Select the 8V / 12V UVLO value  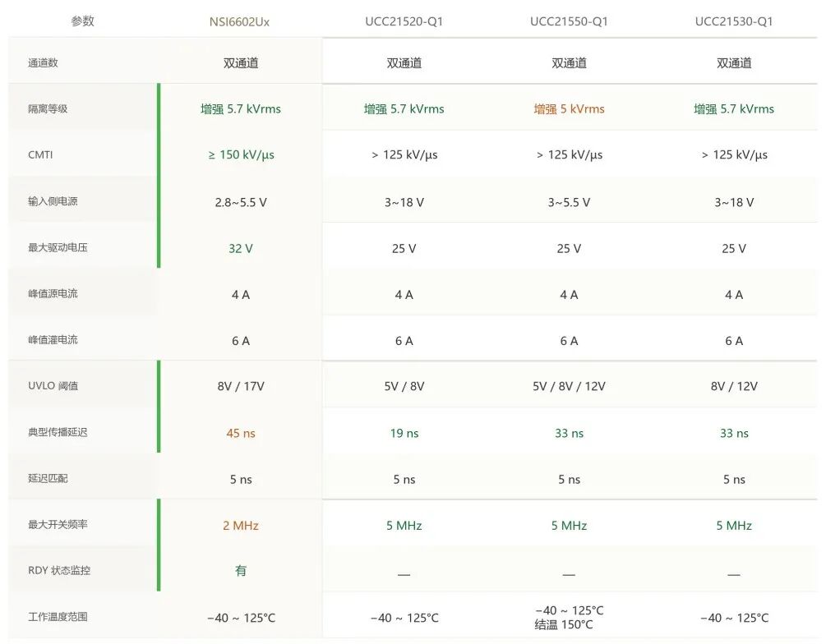tap(734, 387)
